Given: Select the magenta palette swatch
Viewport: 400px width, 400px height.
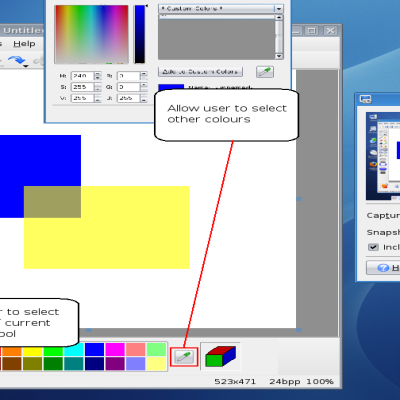Looking at the screenshot, I should [115, 350].
